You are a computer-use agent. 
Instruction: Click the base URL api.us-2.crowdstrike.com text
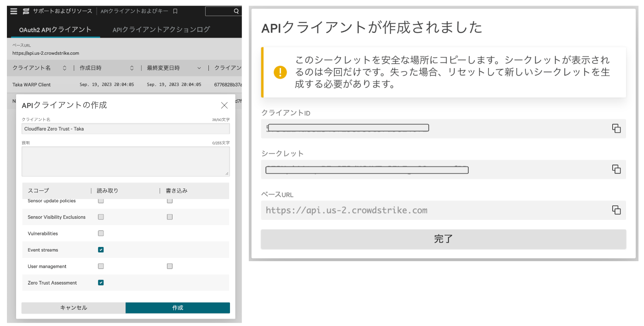point(46,53)
